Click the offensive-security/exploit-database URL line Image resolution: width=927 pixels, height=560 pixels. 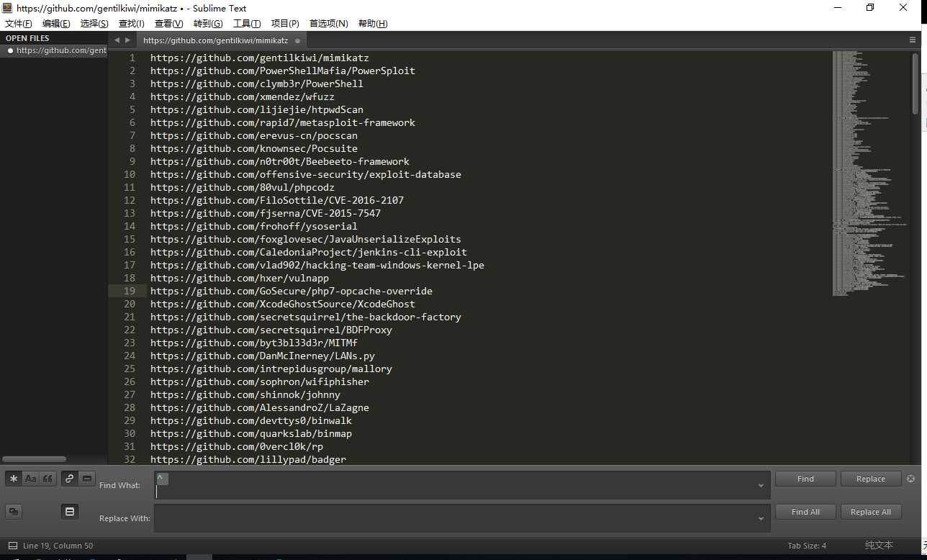pos(306,174)
